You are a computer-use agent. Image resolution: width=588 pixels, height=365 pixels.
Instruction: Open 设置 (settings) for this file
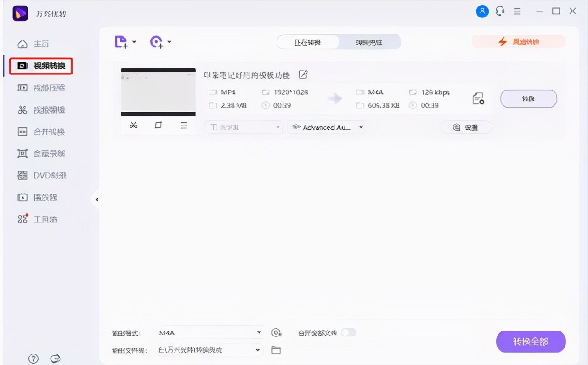(x=466, y=127)
